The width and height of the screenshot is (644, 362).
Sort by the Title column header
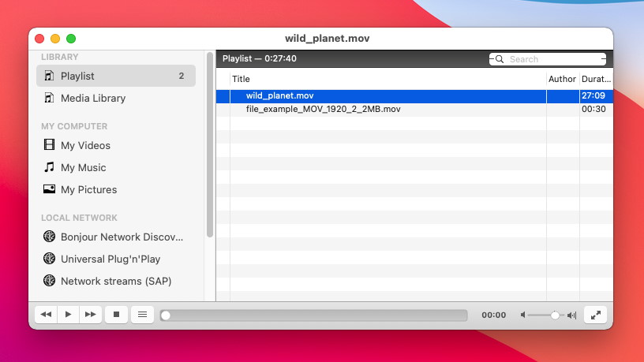pyautogui.click(x=388, y=79)
